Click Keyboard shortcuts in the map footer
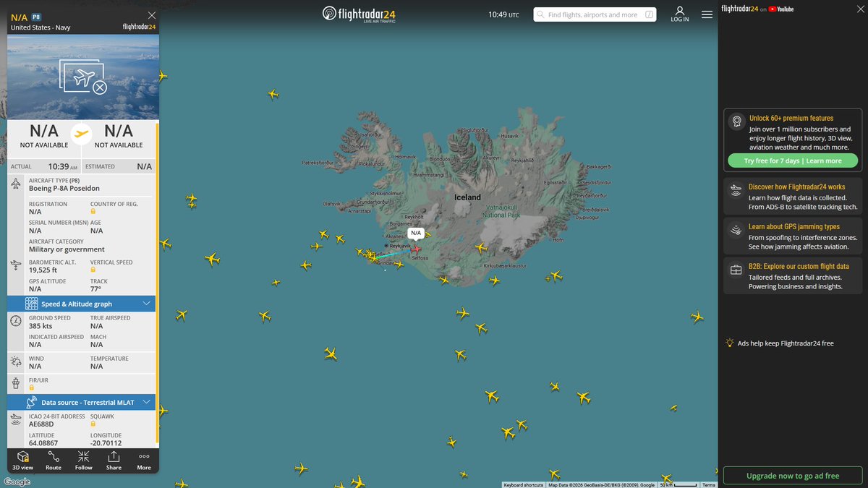The width and height of the screenshot is (868, 488). pos(523,485)
